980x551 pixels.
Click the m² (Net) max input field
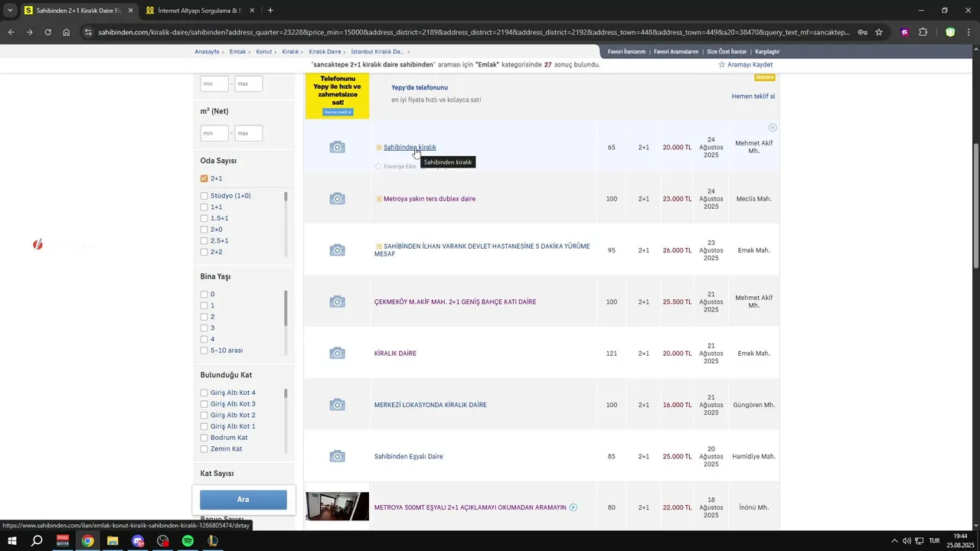coord(249,133)
